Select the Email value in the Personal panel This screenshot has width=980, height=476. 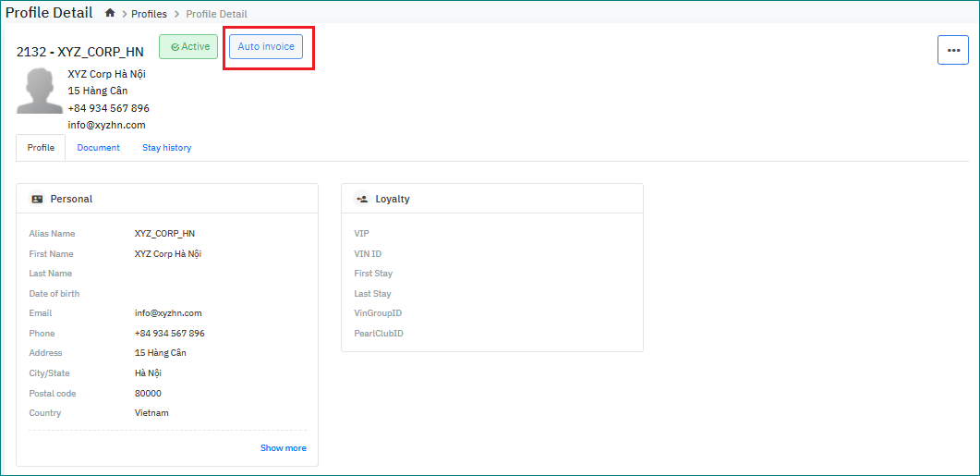168,313
